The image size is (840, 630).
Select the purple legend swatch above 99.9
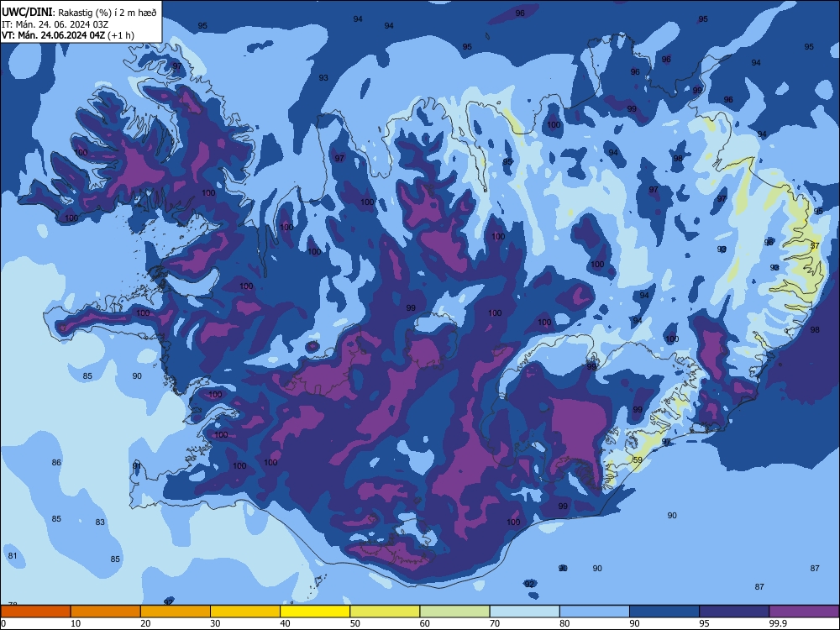pos(804,612)
